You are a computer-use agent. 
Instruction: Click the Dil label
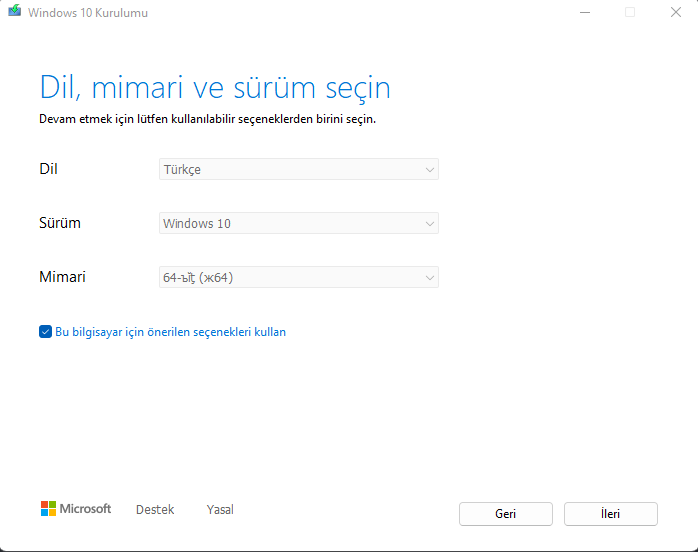tap(49, 169)
